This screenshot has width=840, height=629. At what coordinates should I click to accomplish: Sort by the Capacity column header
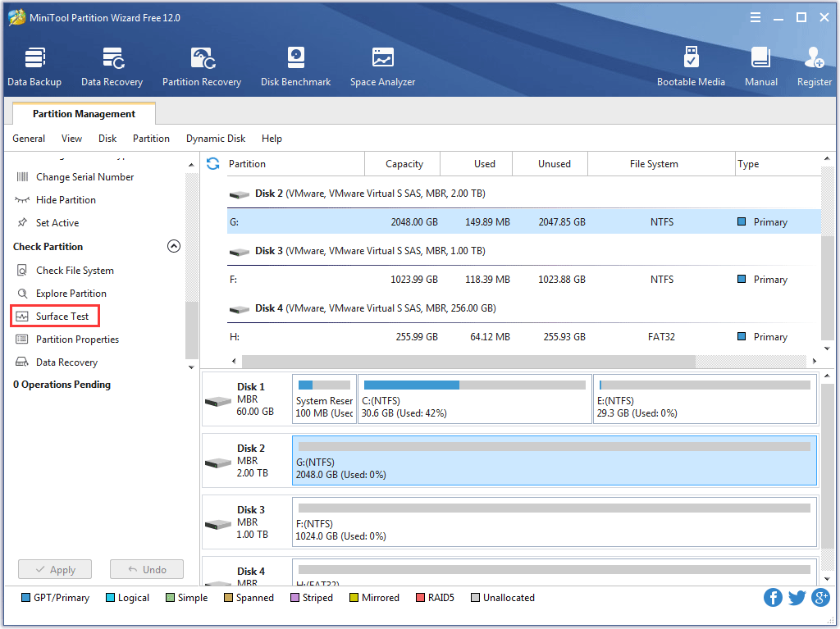click(x=404, y=164)
